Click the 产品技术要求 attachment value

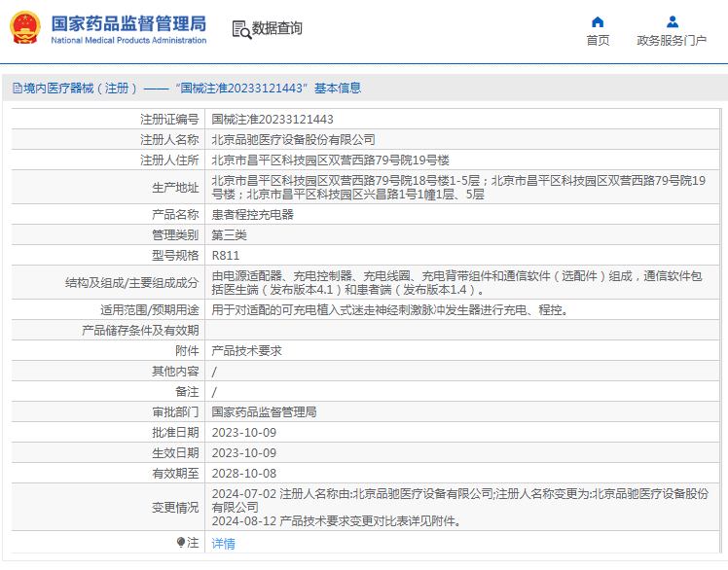[x=246, y=350]
